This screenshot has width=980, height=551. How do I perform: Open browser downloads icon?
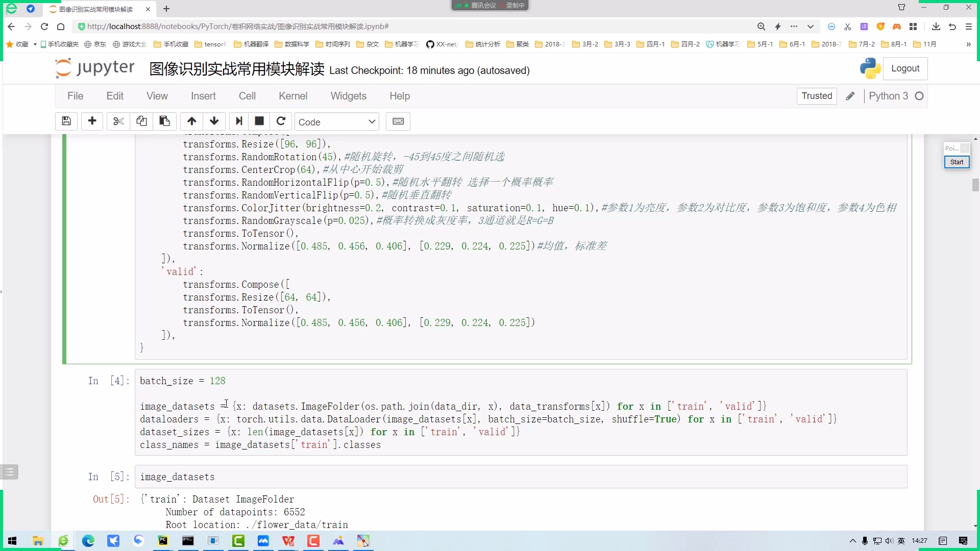click(936, 27)
